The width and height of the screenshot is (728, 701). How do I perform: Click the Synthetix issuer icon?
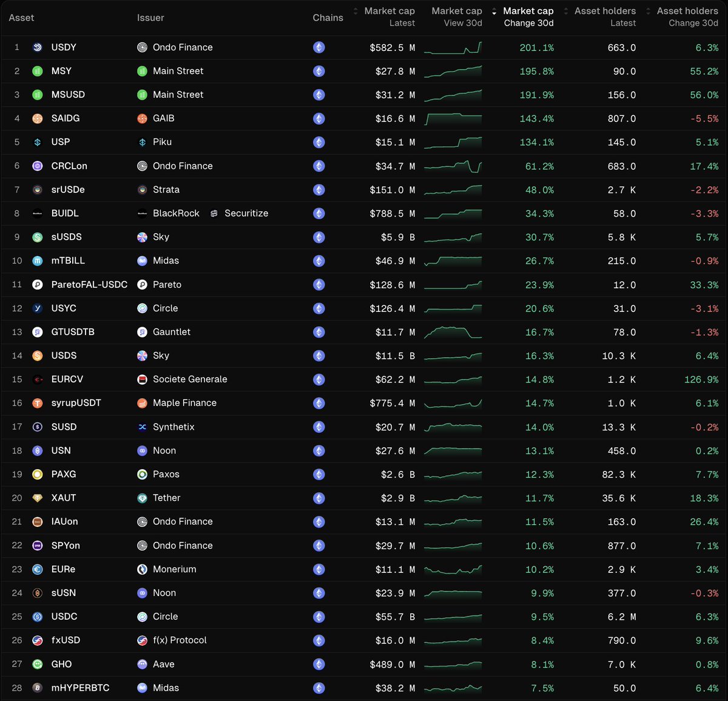click(142, 427)
